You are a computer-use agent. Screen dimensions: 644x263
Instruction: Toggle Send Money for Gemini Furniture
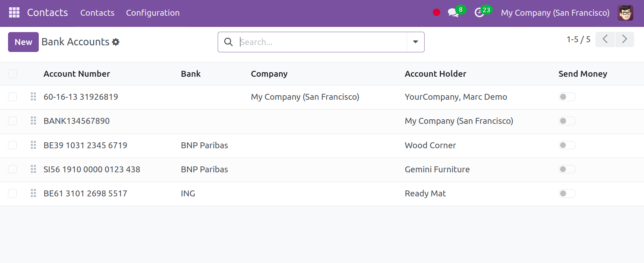tap(567, 169)
